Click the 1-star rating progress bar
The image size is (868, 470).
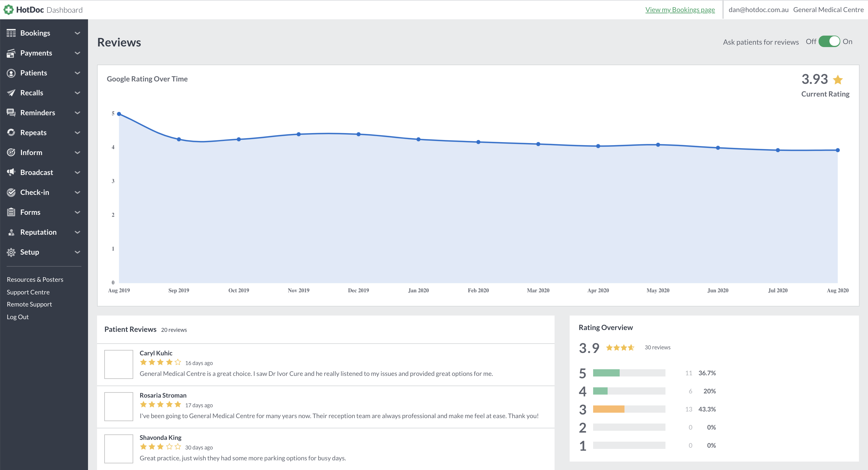(x=629, y=445)
